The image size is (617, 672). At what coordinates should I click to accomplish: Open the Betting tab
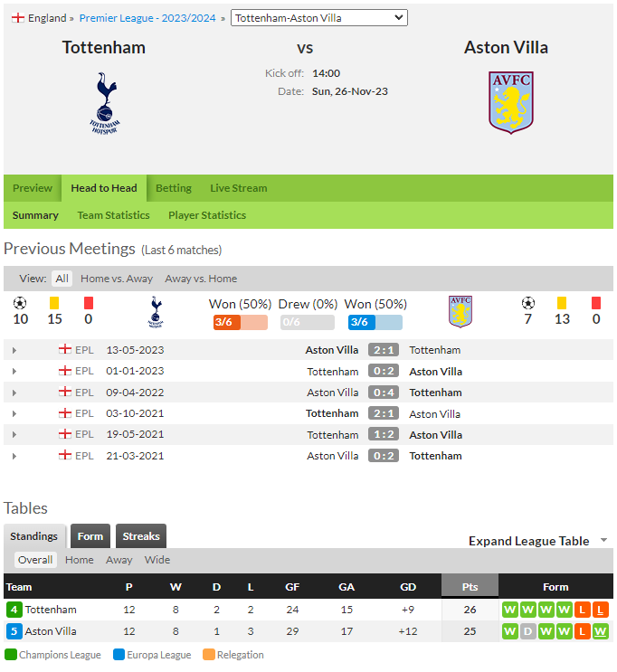pos(173,188)
